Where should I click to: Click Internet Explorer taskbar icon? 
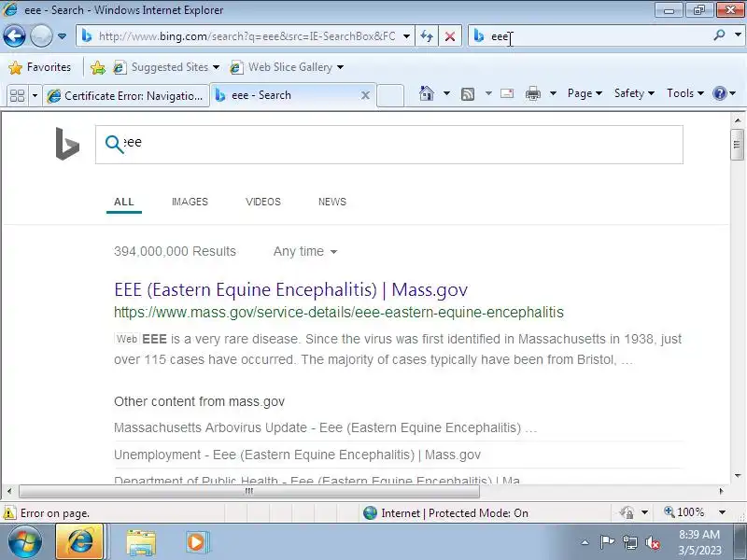[79, 542]
